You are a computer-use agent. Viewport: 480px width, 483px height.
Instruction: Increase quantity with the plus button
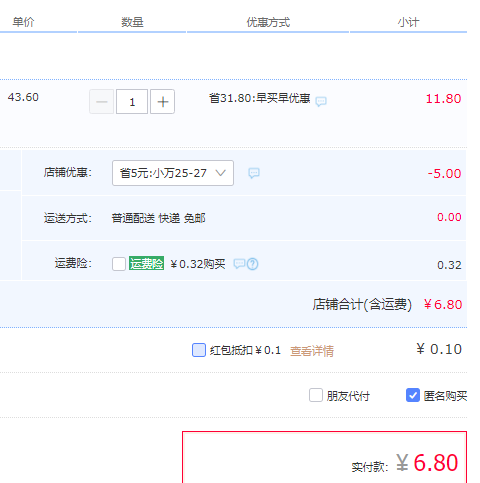click(x=162, y=102)
